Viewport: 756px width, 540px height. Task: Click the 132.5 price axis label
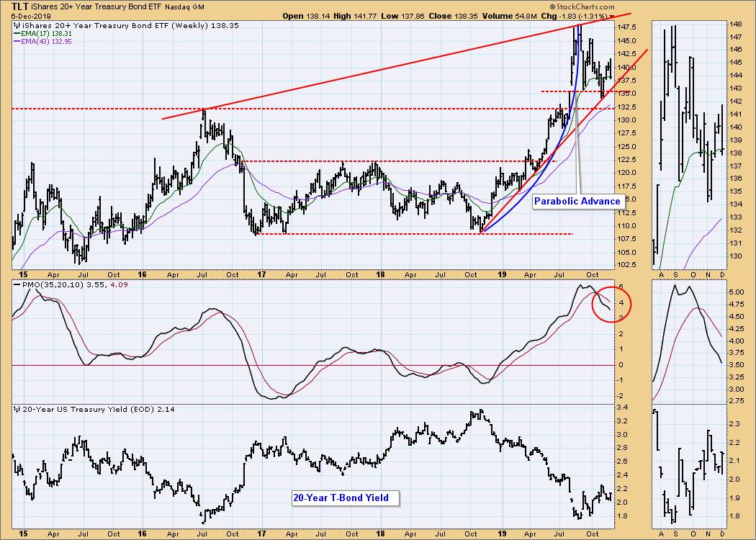[x=627, y=107]
